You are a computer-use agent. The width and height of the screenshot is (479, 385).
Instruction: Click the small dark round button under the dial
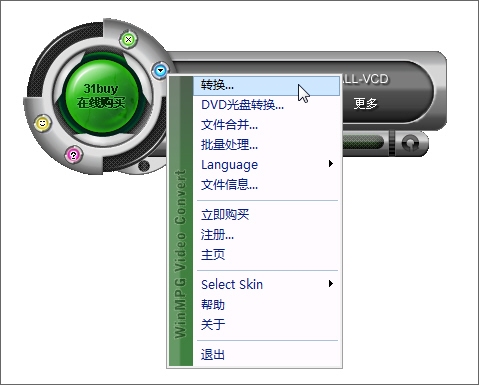144,166
